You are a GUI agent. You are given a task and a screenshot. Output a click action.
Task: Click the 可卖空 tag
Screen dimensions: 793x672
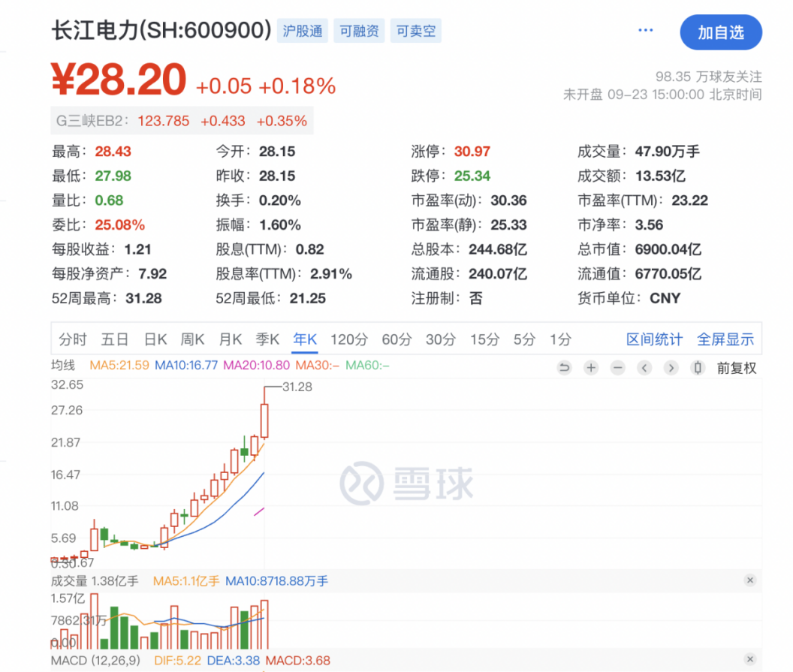point(416,31)
